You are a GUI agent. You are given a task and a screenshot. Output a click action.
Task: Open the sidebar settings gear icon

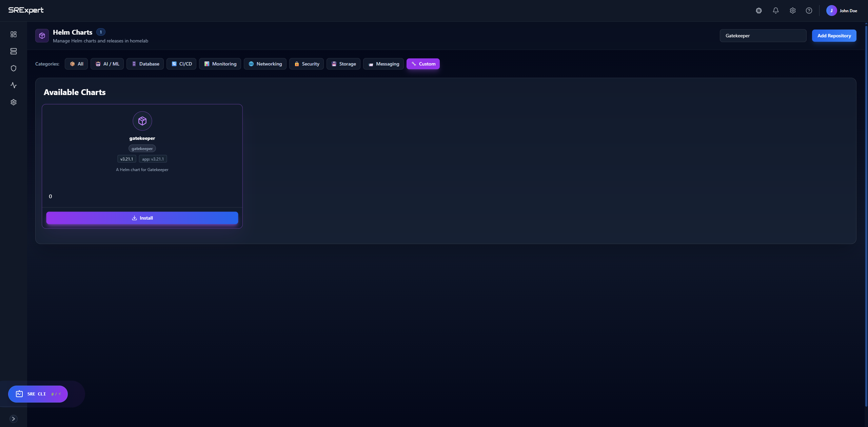[x=14, y=102]
